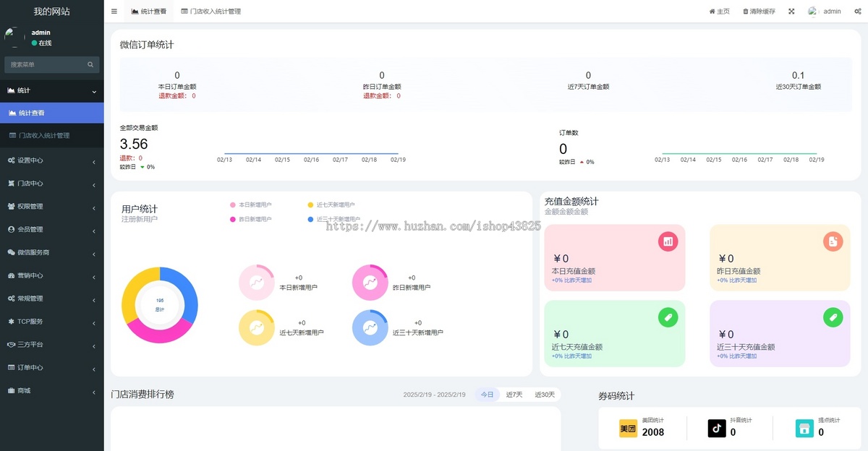This screenshot has height=451, width=868.
Task: Toggle the 近七天新增用户 legend entry
Action: click(x=331, y=205)
